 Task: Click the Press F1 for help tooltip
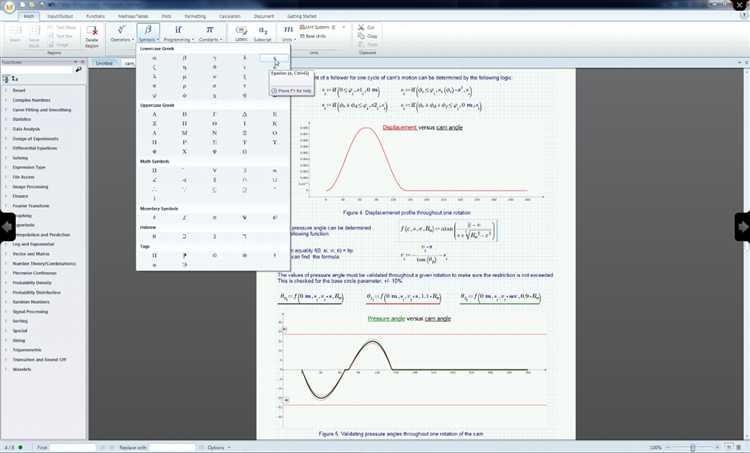tap(291, 90)
